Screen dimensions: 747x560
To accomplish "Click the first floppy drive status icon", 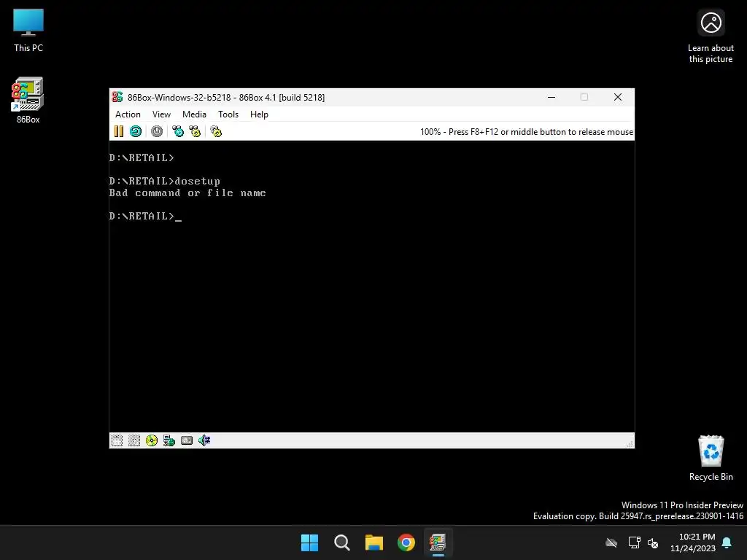I will (117, 440).
